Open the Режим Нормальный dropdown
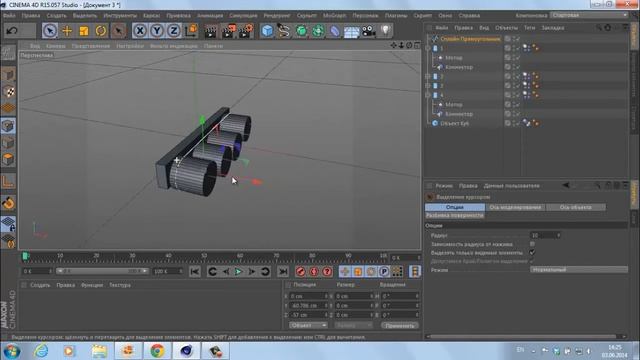Viewport: 640px width, 360px height. pos(579,270)
